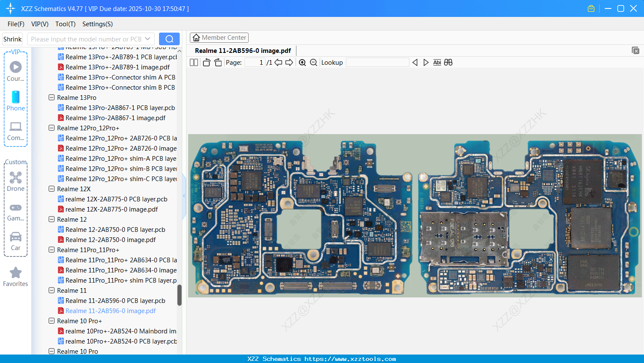Toggle the two-page split view icon
The width and height of the screenshot is (644, 363).
[x=194, y=63]
